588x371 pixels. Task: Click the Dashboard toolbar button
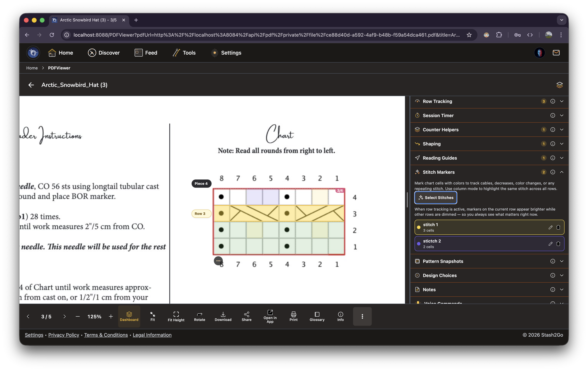pos(129,316)
